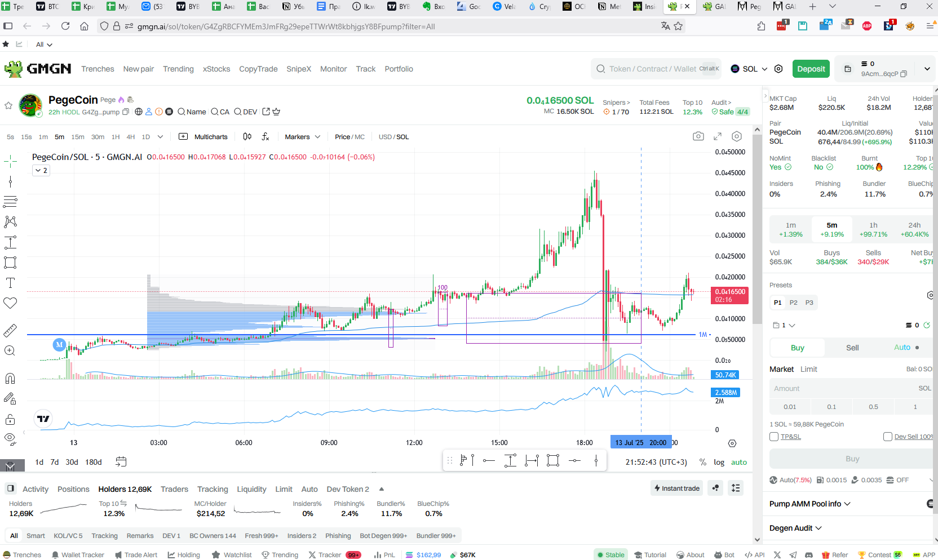Open the Multicharts layout
This screenshot has width=938, height=560.
click(203, 136)
